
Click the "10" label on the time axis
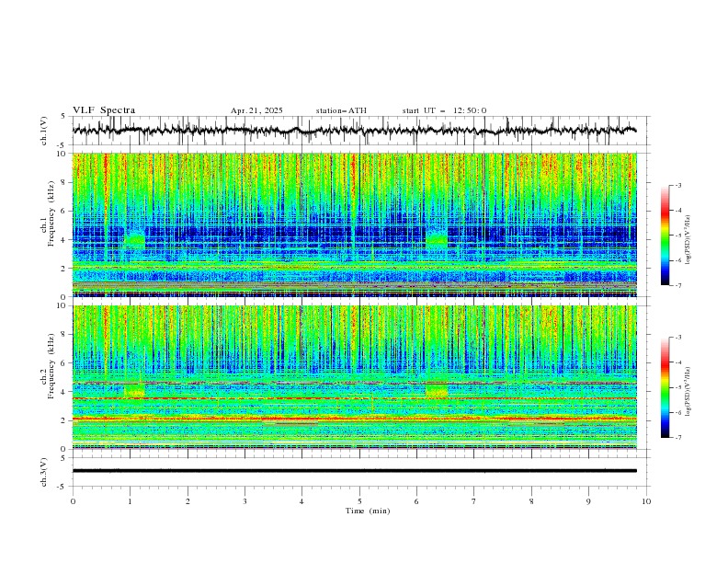(646, 501)
